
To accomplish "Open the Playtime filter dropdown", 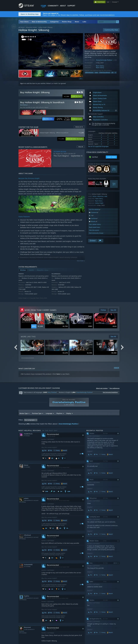I will coord(60,413).
